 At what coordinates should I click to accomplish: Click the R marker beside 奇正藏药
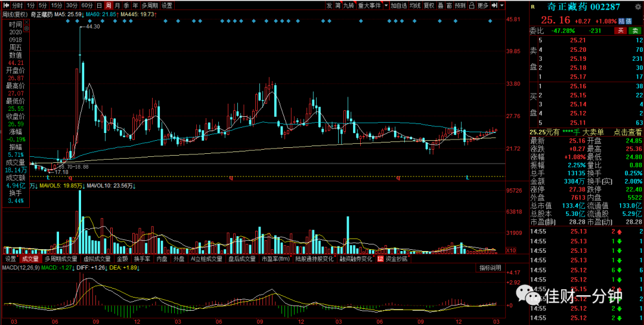pos(533,7)
